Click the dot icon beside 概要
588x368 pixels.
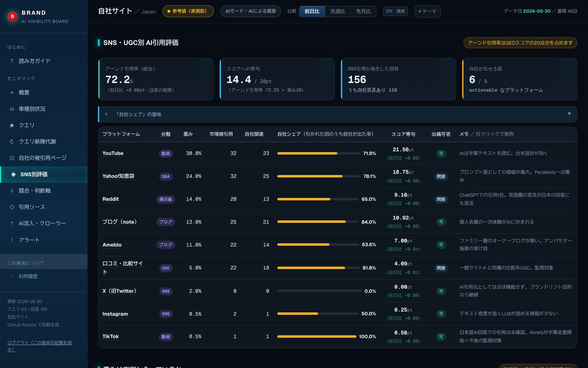[12, 93]
